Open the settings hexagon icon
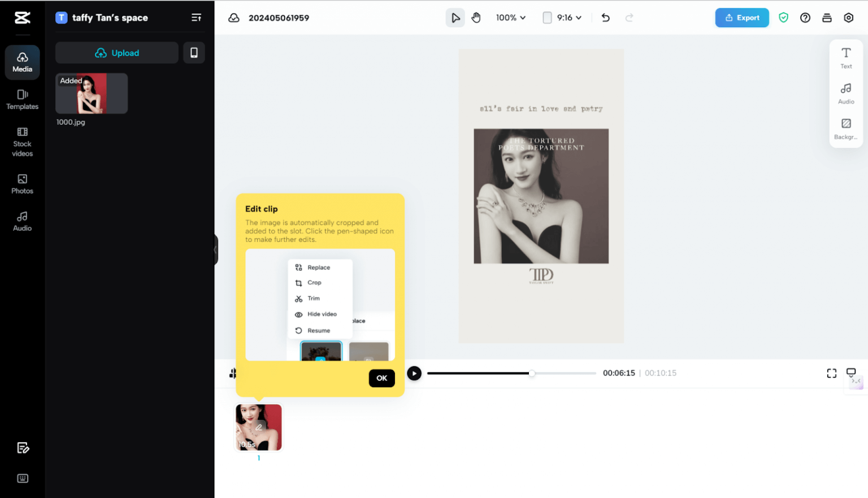868x498 pixels. [848, 18]
